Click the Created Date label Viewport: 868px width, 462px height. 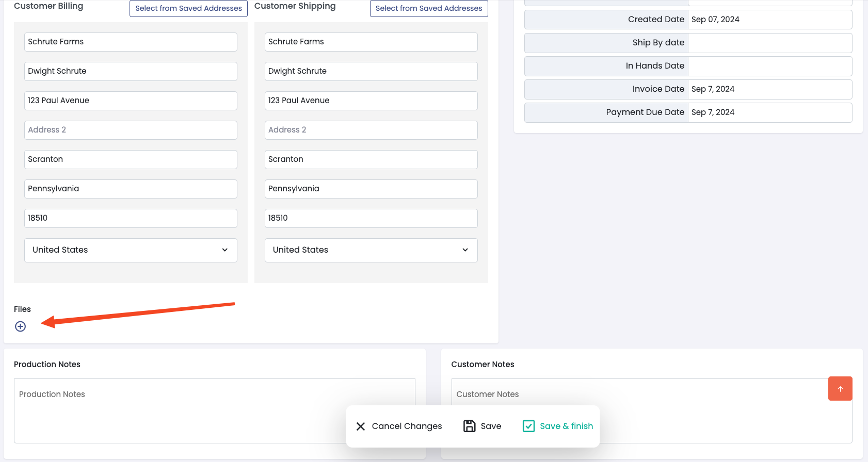pos(656,20)
